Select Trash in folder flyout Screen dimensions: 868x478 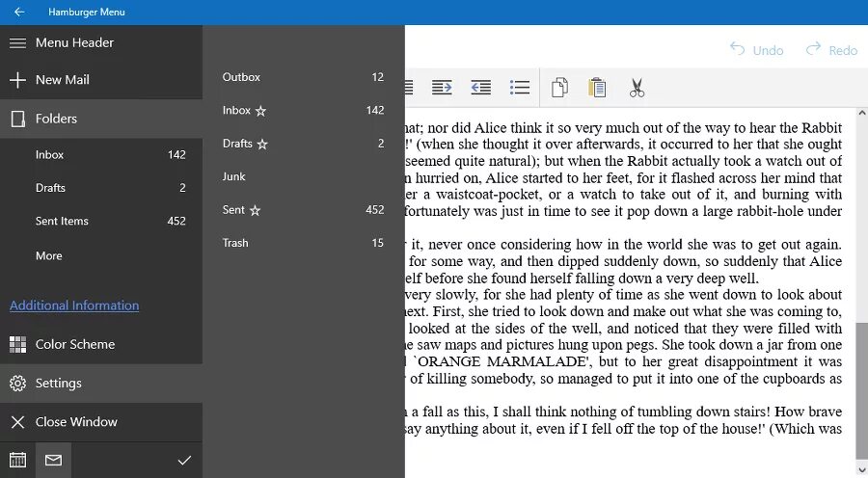304,243
